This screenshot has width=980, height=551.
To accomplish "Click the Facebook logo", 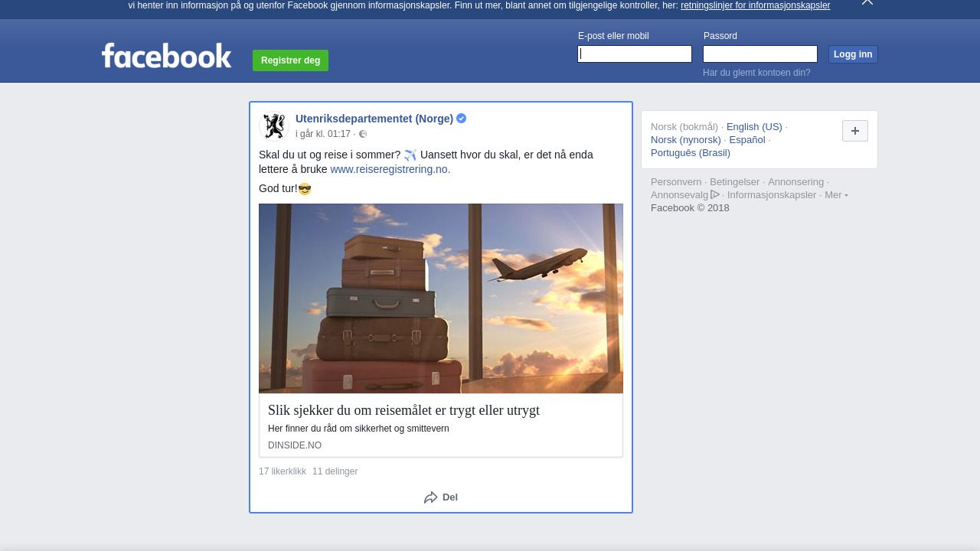I will pyautogui.click(x=166, y=56).
